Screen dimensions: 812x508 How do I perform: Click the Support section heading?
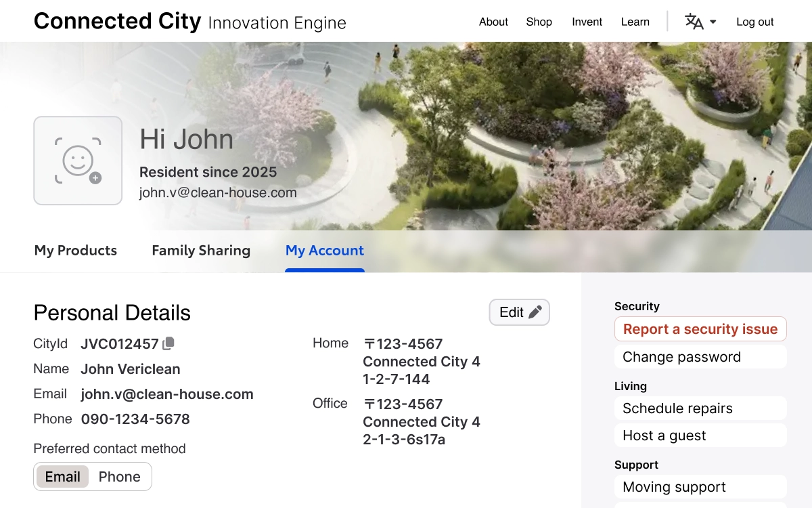point(636,465)
